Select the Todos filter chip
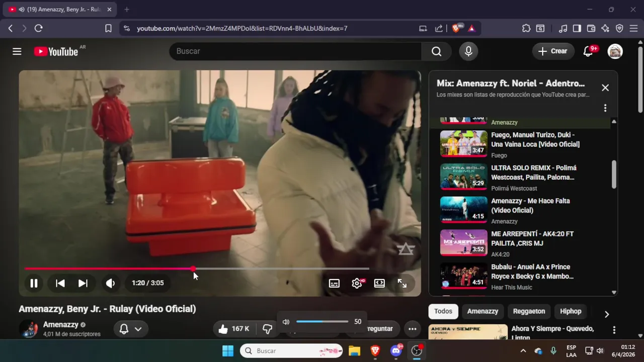 (443, 311)
